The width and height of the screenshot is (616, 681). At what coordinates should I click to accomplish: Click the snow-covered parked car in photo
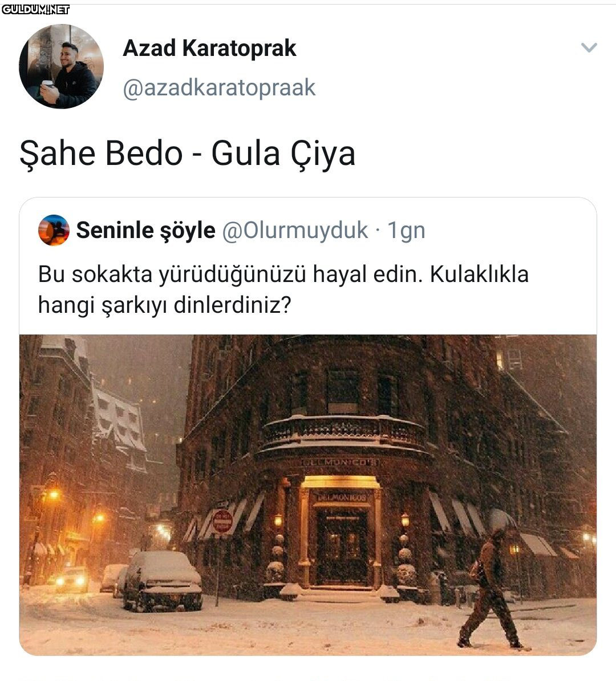point(163,581)
